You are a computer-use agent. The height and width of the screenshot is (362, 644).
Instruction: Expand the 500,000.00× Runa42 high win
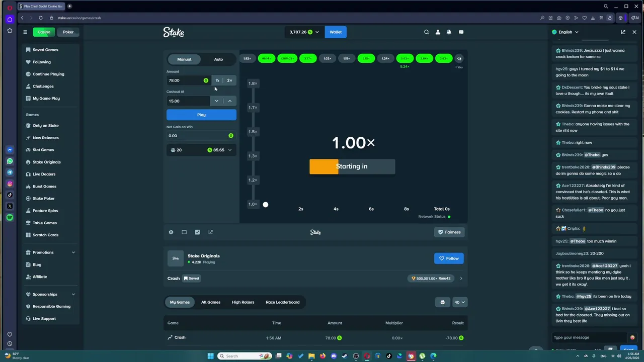[x=461, y=279]
